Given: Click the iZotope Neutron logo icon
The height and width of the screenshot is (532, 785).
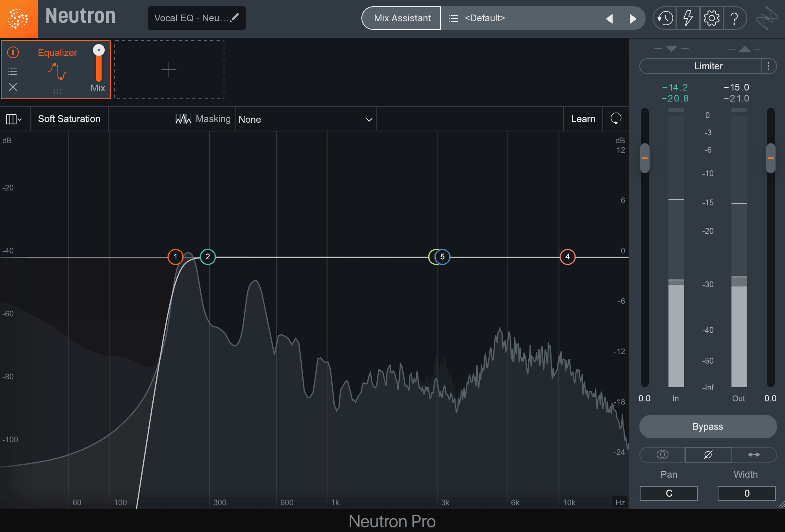Looking at the screenshot, I should click(x=19, y=18).
